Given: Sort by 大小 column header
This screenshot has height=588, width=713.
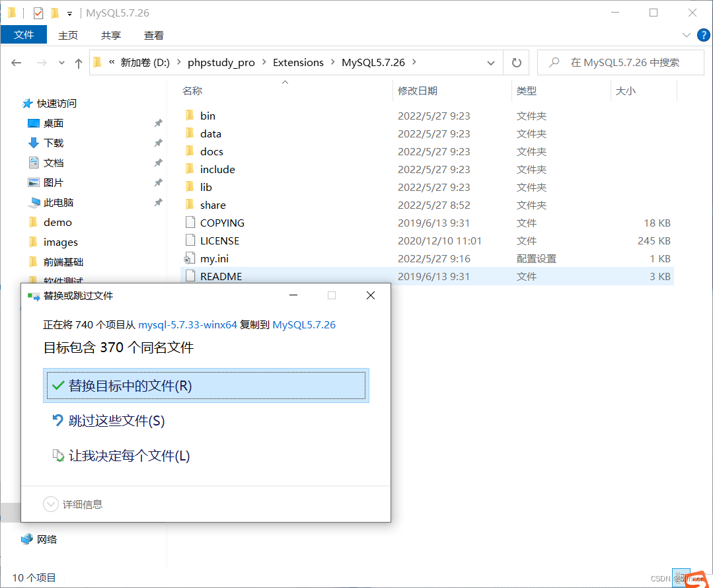Looking at the screenshot, I should pos(625,91).
